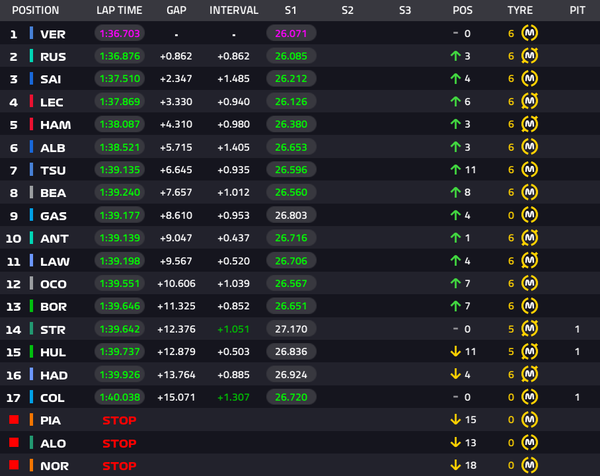Click the PIT column header

click(577, 10)
